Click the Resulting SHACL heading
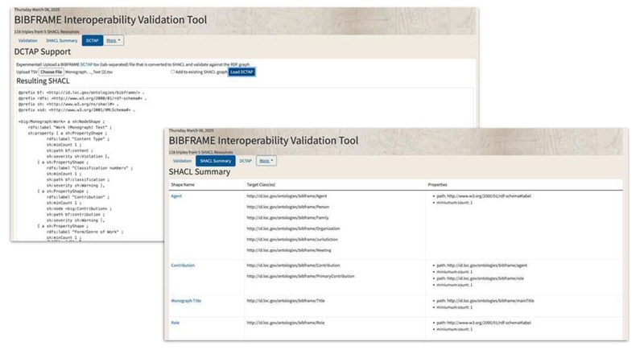This screenshot has width=644, height=362. [x=43, y=81]
